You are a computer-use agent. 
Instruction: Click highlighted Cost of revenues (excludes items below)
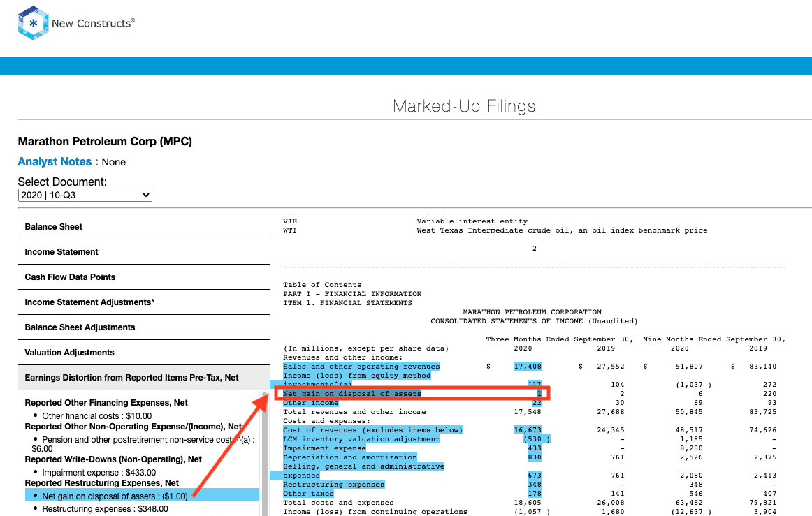click(x=373, y=430)
